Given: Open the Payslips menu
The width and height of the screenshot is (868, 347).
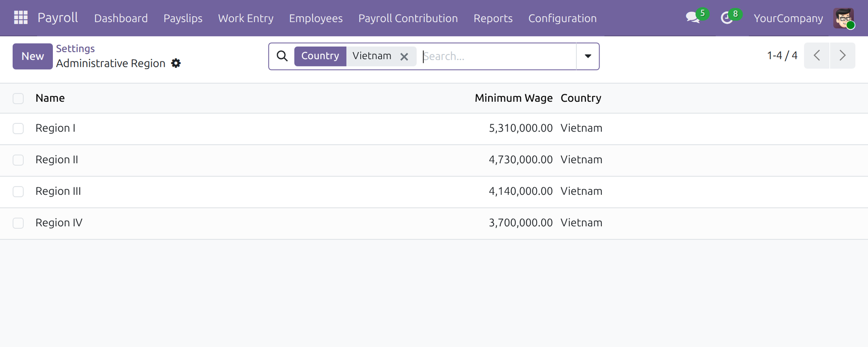Looking at the screenshot, I should point(183,19).
